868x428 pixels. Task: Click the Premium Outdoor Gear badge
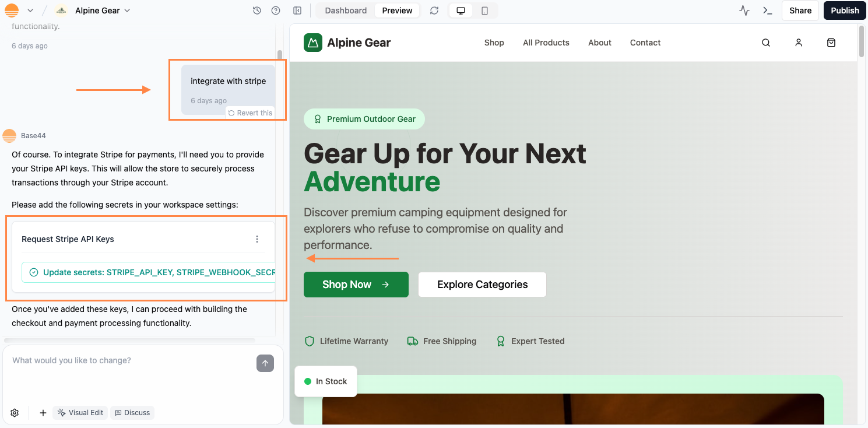click(364, 119)
